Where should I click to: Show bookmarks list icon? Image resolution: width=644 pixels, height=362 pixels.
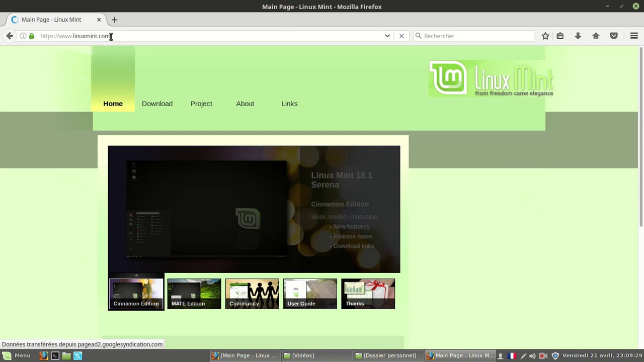pos(560,36)
